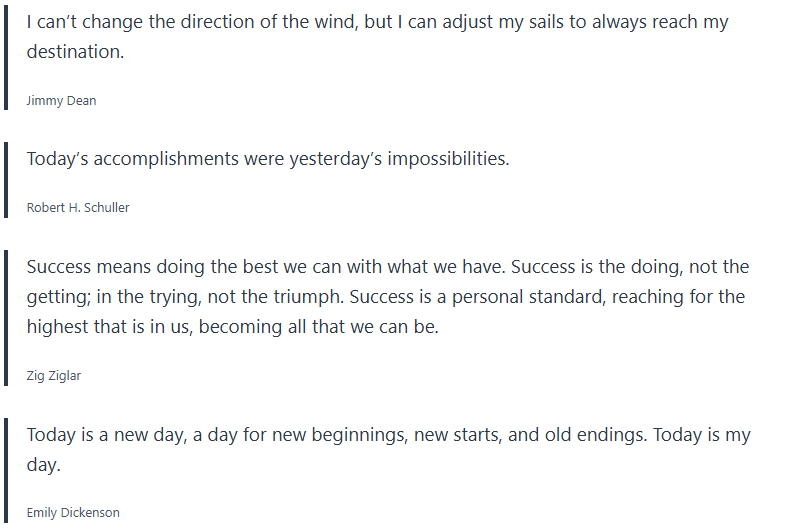The width and height of the screenshot is (805, 529).
Task: Click the line beginning "getting; in the trying"
Action: pyautogui.click(x=385, y=297)
